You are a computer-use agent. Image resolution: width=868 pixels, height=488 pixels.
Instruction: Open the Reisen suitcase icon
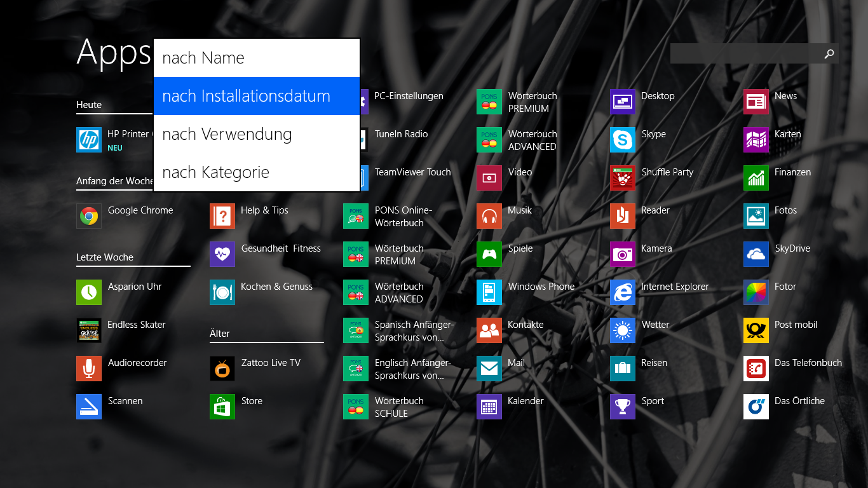point(623,369)
